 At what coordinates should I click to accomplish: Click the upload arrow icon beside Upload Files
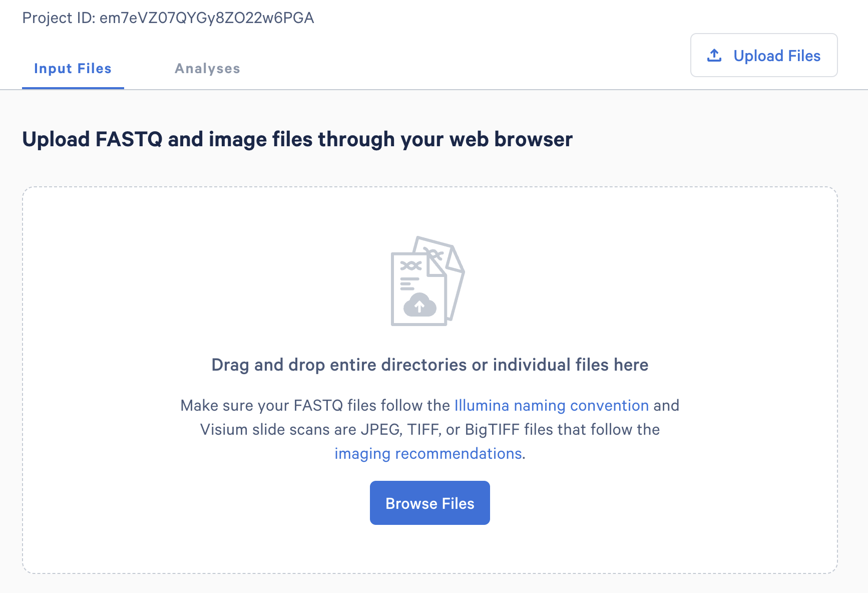714,56
